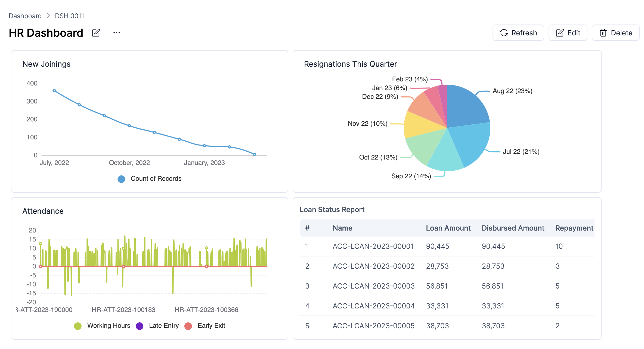Click the Edit button in header
Image resolution: width=644 pixels, height=349 pixels.
(x=568, y=33)
